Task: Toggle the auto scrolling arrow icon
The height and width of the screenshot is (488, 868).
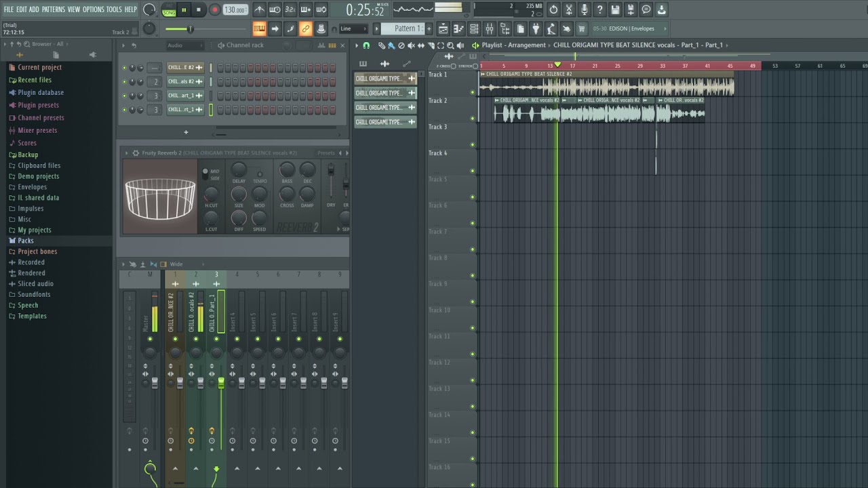Action: coord(275,28)
